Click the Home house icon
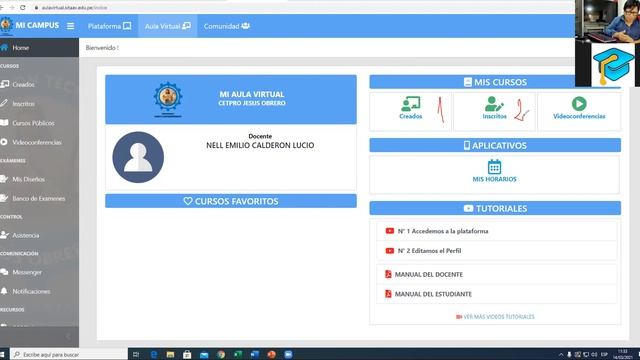Image resolution: width=640 pixels, height=360 pixels. coord(4,47)
